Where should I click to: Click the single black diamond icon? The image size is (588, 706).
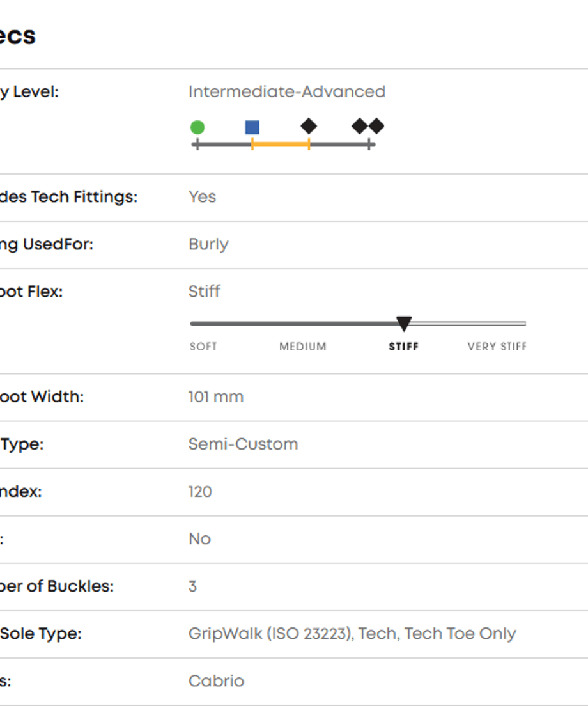(309, 126)
